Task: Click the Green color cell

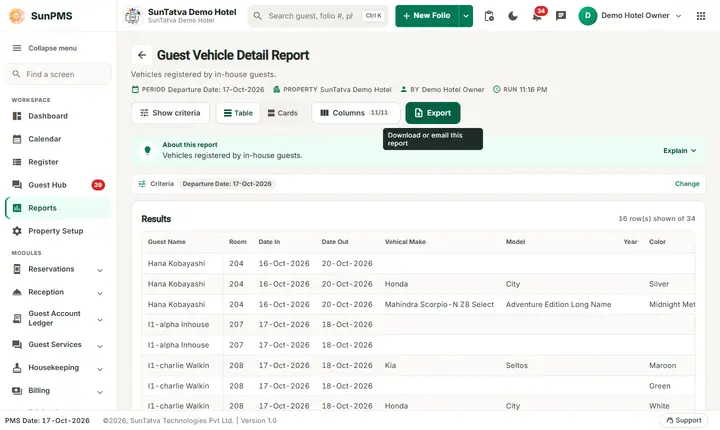Action: (x=659, y=386)
